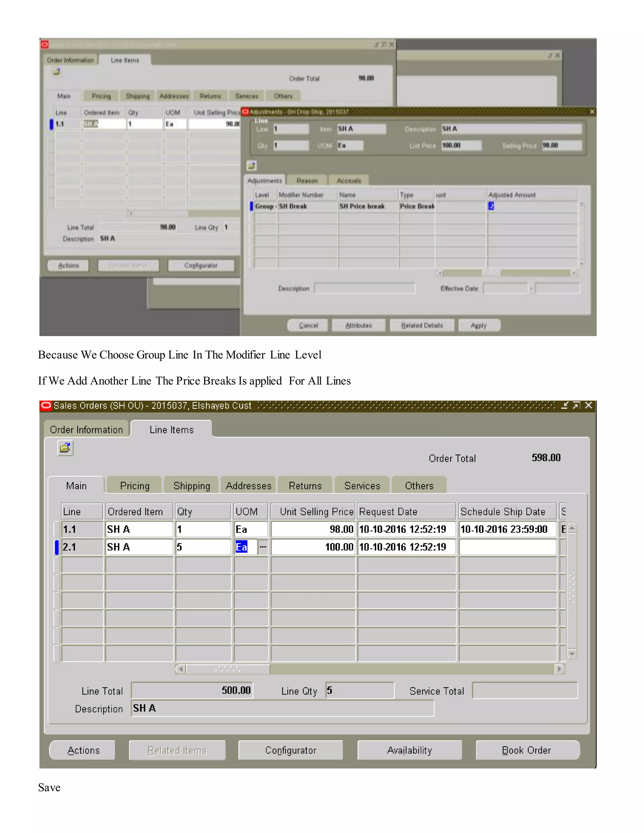Click Line number 2.1 cell
Image resolution: width=644 pixels, height=833 pixels.
82,547
